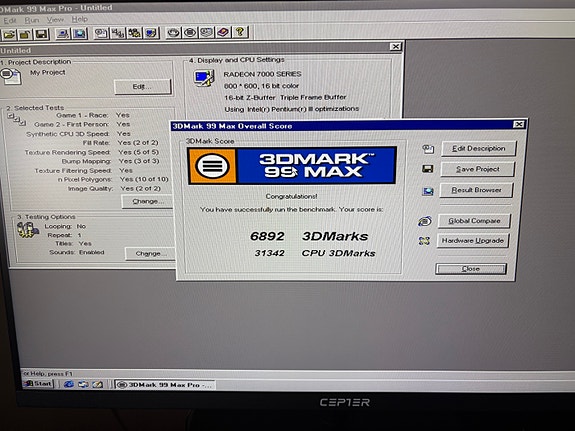Close the Untitled project window with its X
Viewport: 575px width, 431px height.
point(395,47)
